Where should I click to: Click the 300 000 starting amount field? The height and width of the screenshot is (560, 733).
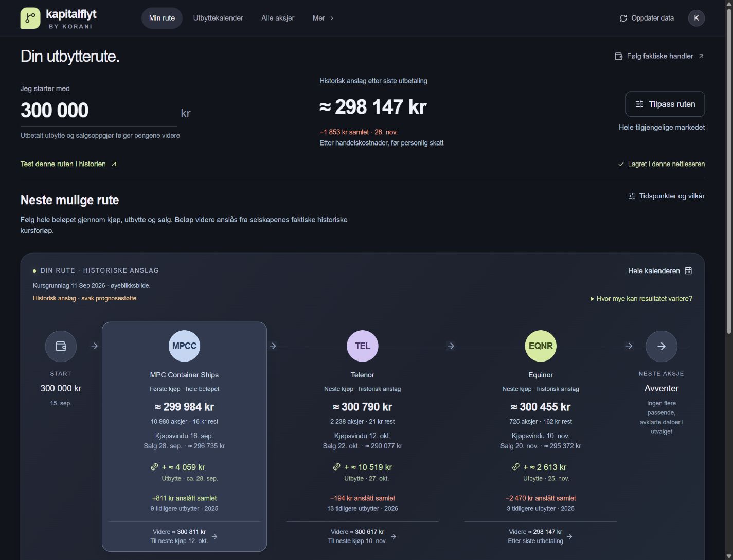(98, 111)
